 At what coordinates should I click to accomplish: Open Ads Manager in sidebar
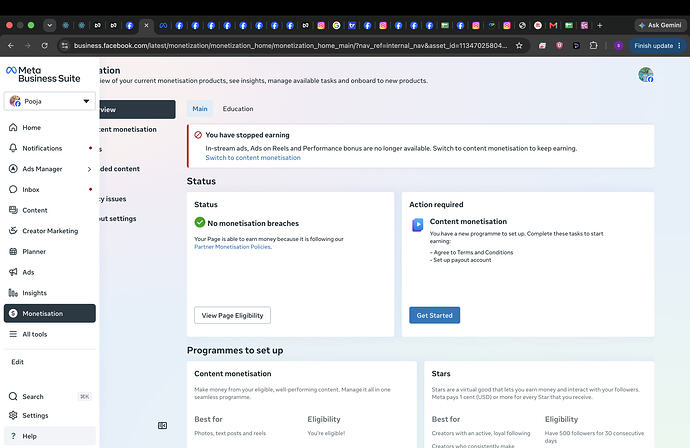coord(44,169)
